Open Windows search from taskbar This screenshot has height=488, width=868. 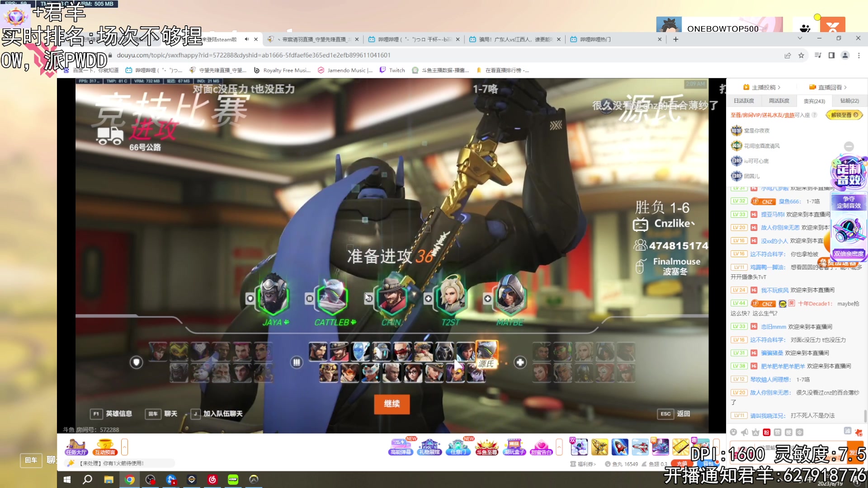tap(88, 479)
